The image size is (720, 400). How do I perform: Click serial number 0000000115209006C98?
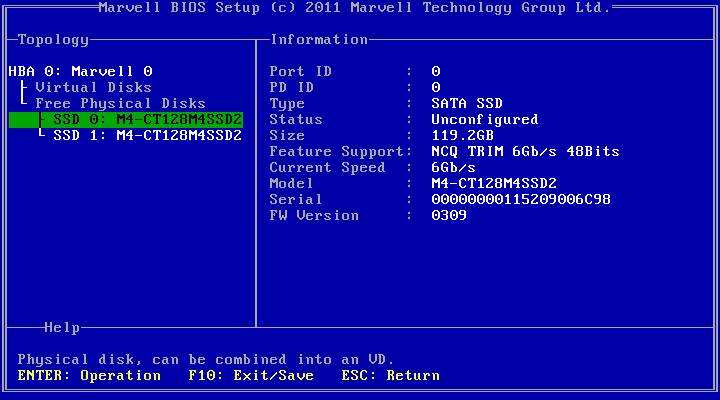pos(521,200)
